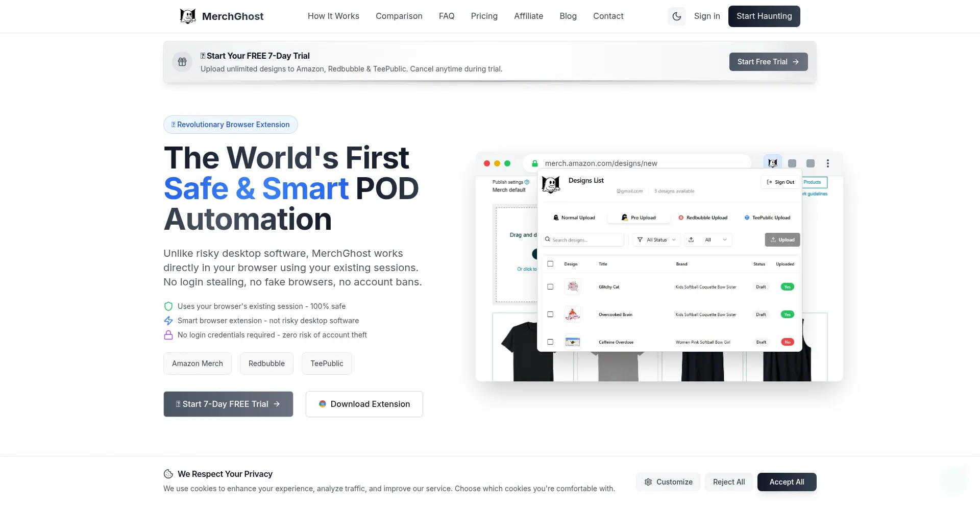Click the Glitchy Cat design thumbnail
The width and height of the screenshot is (980, 507).
point(573,287)
